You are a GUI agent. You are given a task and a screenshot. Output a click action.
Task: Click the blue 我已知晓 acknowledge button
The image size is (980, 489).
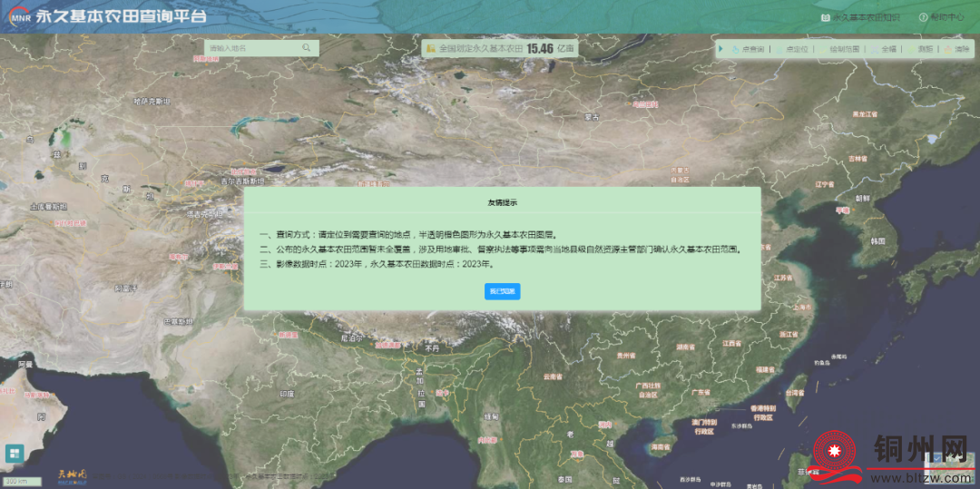tap(502, 291)
